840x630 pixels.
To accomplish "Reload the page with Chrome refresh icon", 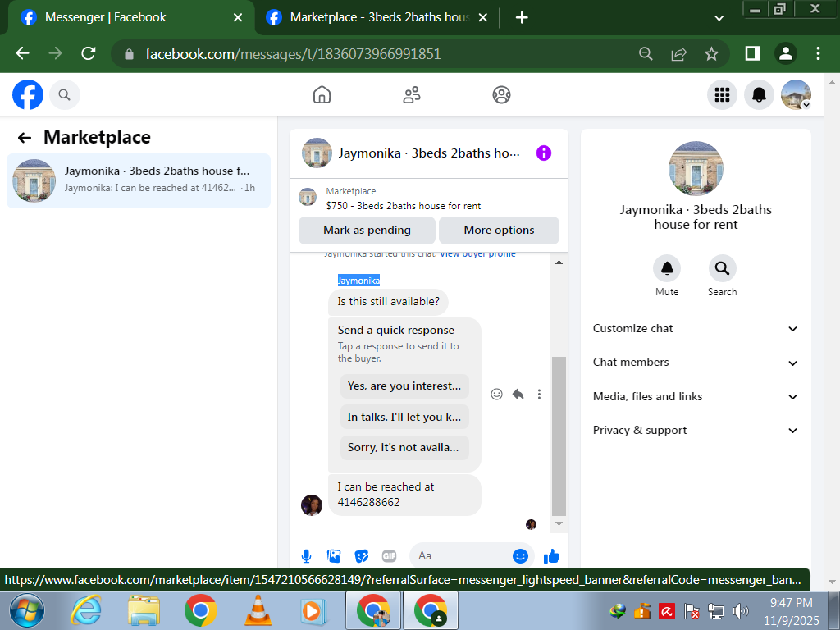I will coord(88,53).
